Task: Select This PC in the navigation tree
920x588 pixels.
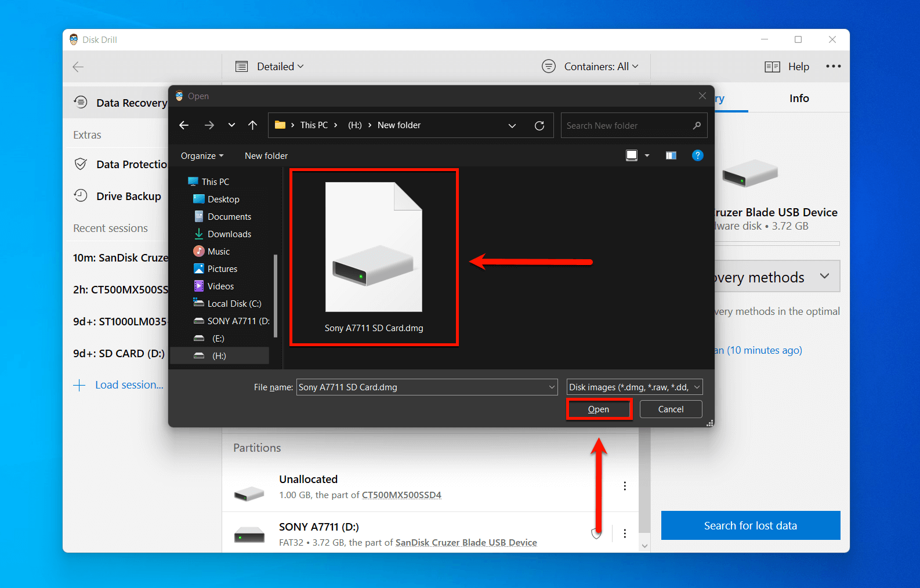Action: 209,182
